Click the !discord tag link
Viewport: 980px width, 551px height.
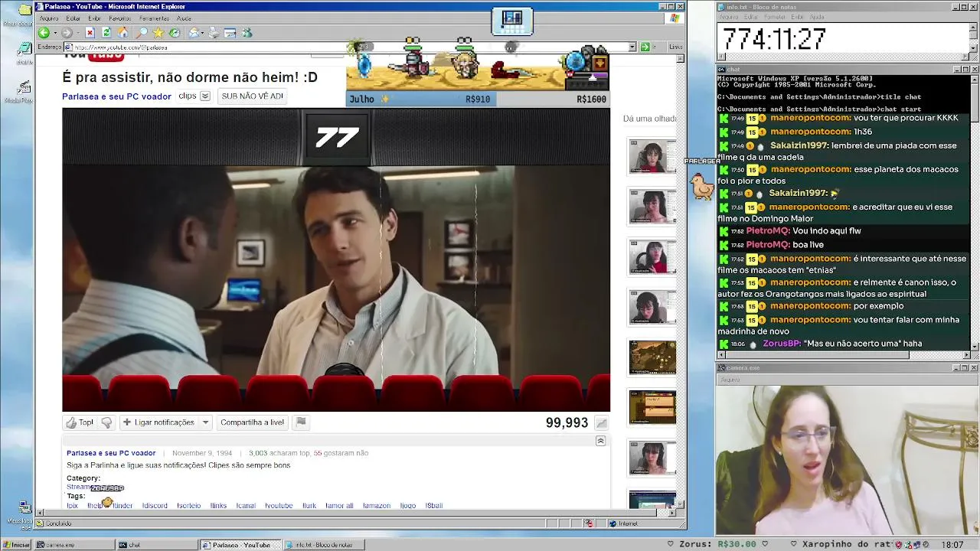[155, 506]
